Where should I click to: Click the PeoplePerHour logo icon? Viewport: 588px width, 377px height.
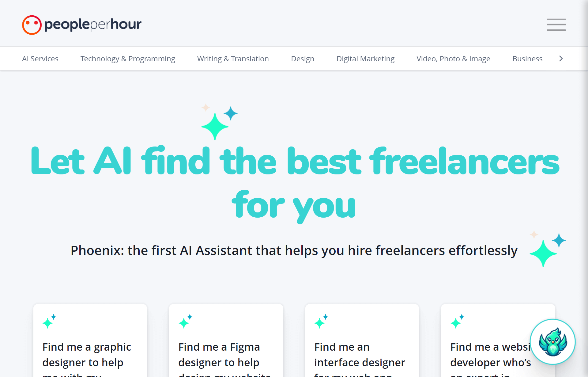31,24
